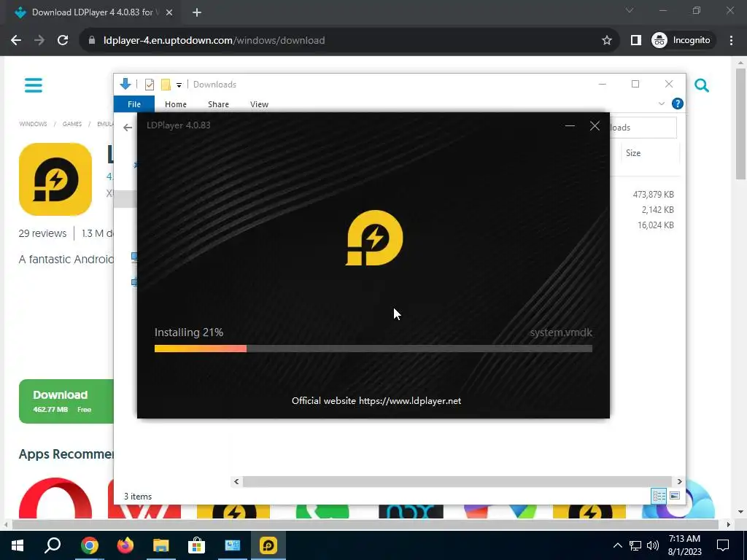Click the installing progress bar

[x=373, y=349]
